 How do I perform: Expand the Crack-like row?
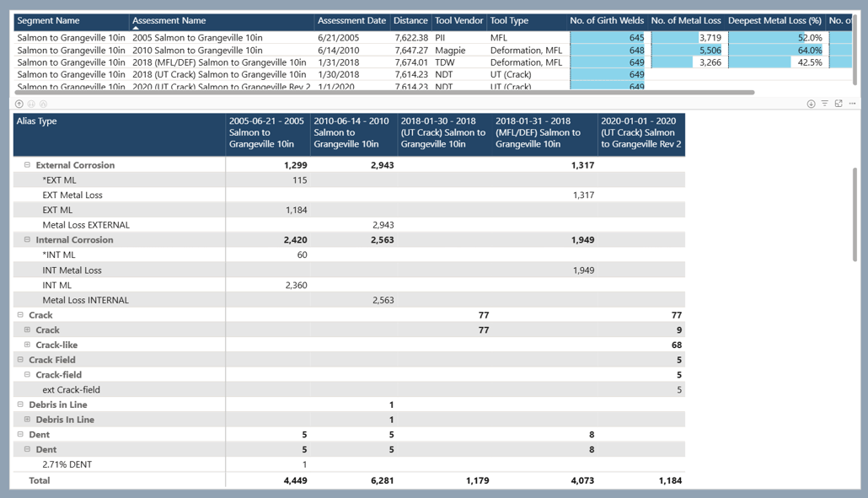pos(27,345)
